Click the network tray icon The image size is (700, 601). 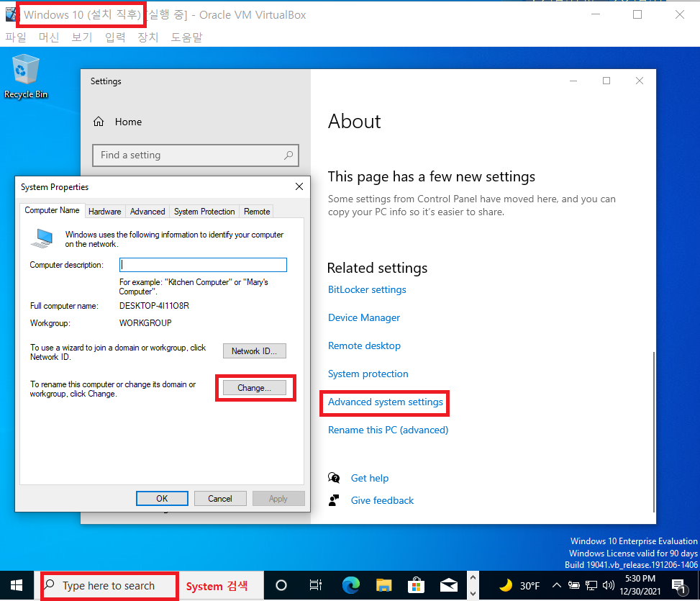point(591,585)
